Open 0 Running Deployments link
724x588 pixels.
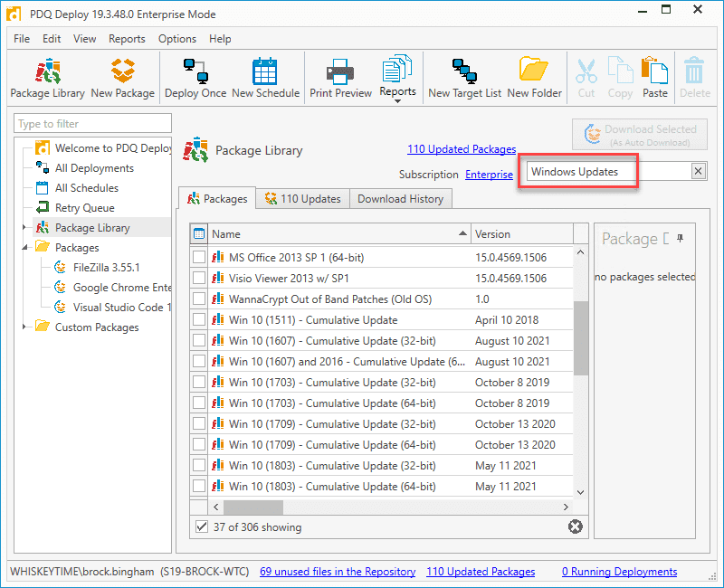pyautogui.click(x=619, y=572)
